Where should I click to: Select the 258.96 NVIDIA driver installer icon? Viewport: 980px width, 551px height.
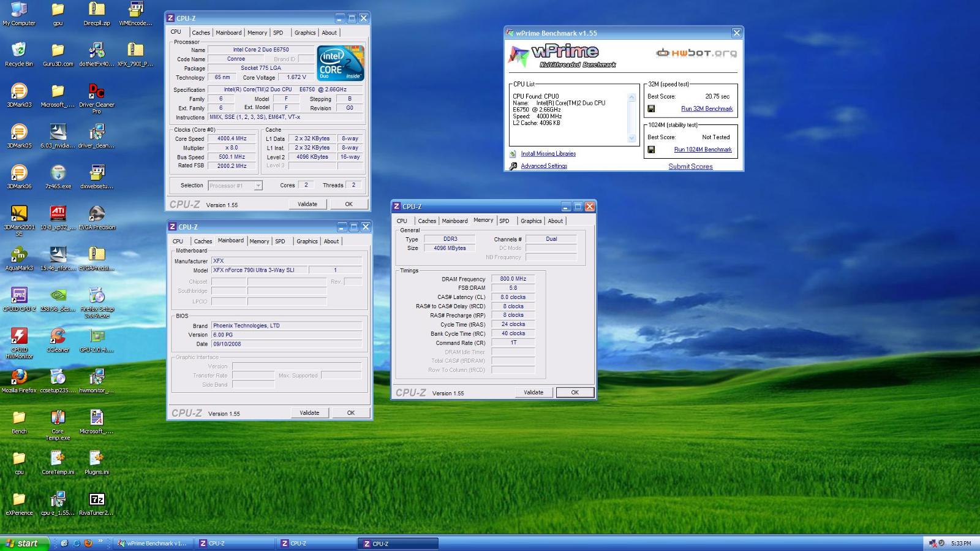coord(58,300)
